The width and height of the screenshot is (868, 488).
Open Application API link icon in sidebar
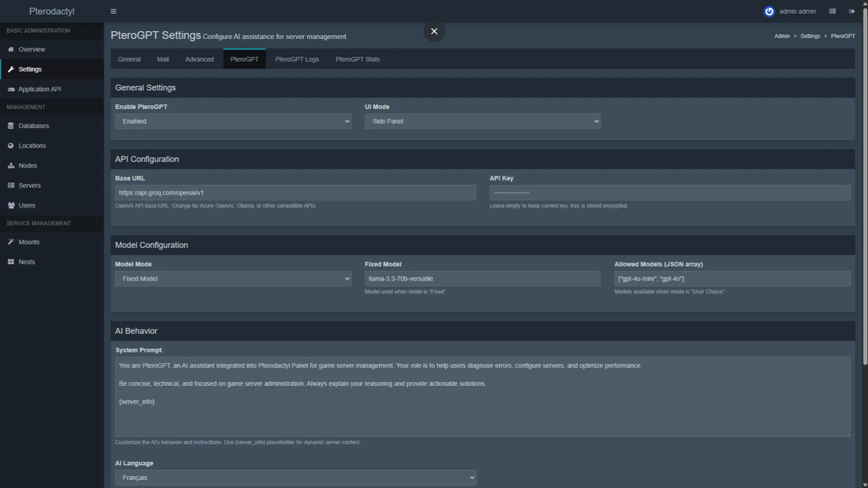[11, 89]
